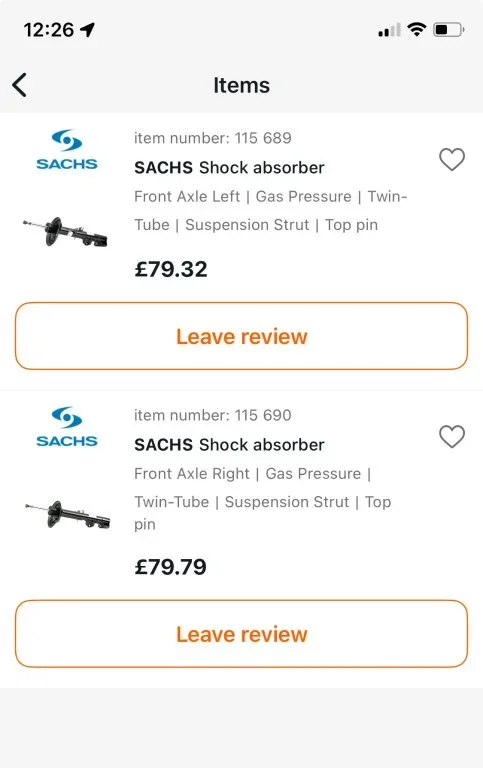Tap the location arrow beside clock
483x768 pixels.
tap(88, 30)
